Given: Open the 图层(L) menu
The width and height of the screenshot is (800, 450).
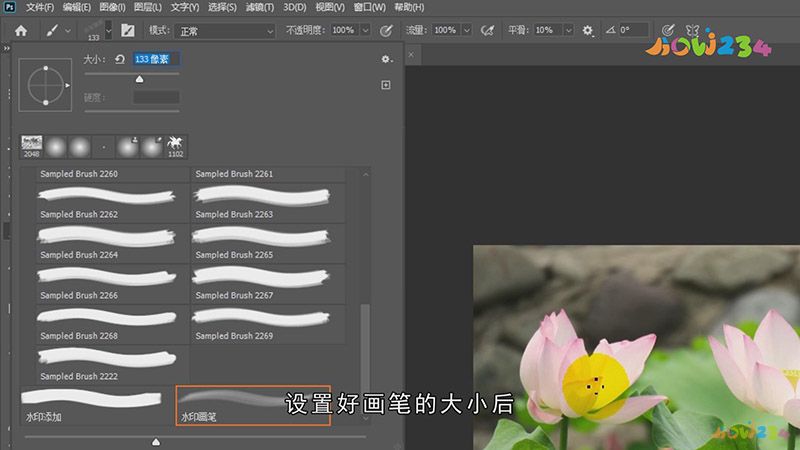Looking at the screenshot, I should (148, 7).
